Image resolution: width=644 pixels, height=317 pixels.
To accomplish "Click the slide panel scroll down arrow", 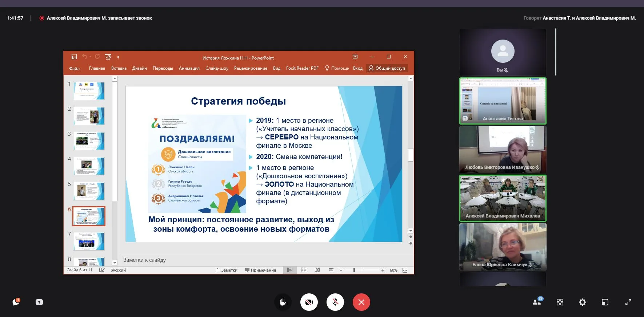I will point(115,263).
